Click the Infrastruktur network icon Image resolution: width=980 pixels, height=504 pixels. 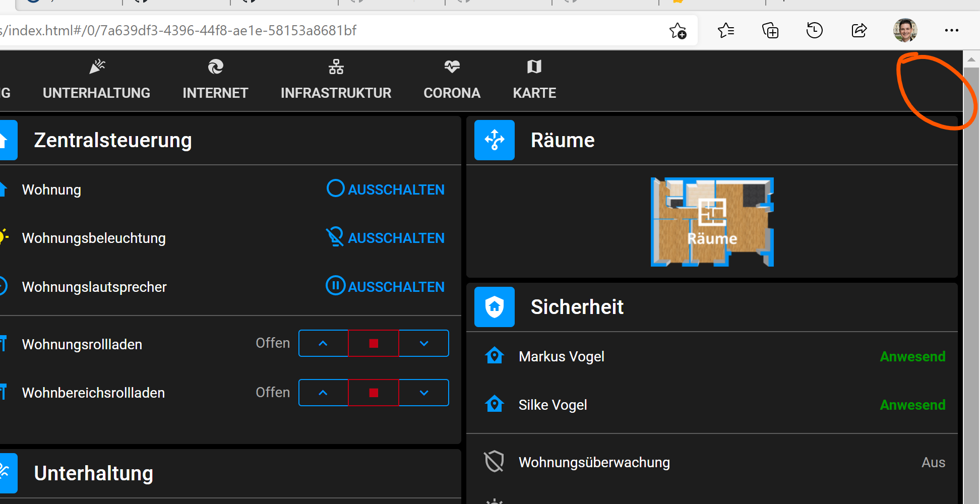336,66
